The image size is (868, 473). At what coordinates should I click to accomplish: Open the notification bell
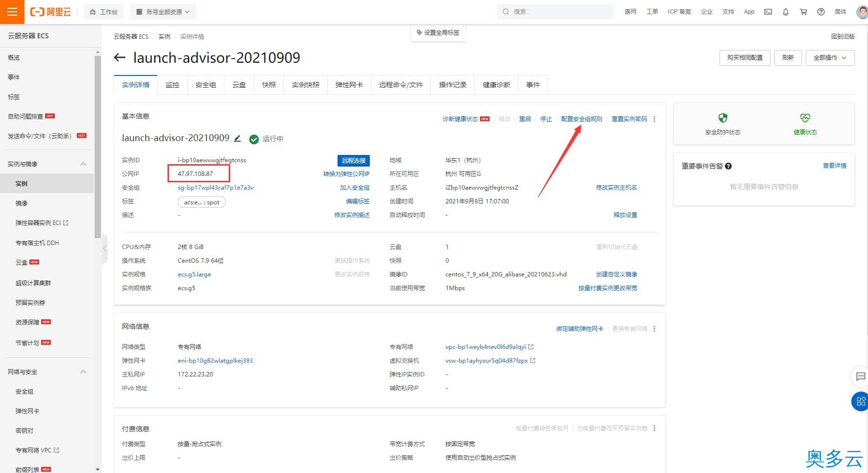[786, 12]
